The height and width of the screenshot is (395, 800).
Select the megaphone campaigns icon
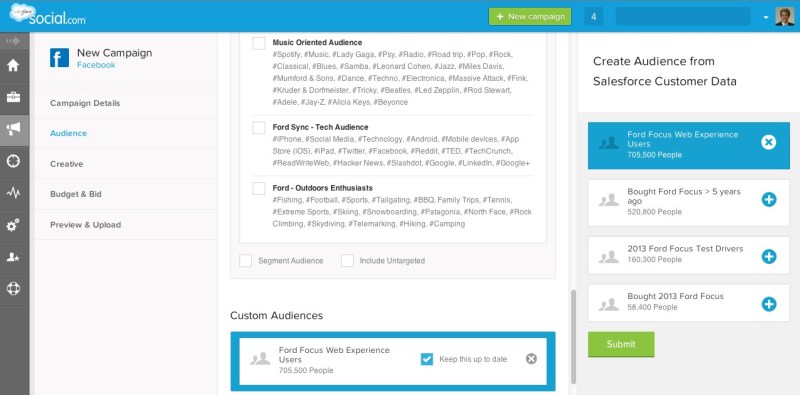(x=14, y=129)
